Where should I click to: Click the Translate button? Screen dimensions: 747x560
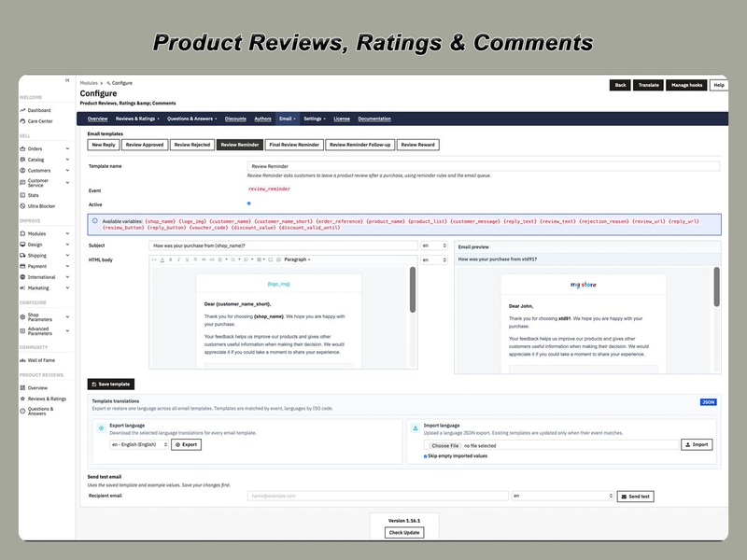coord(648,85)
